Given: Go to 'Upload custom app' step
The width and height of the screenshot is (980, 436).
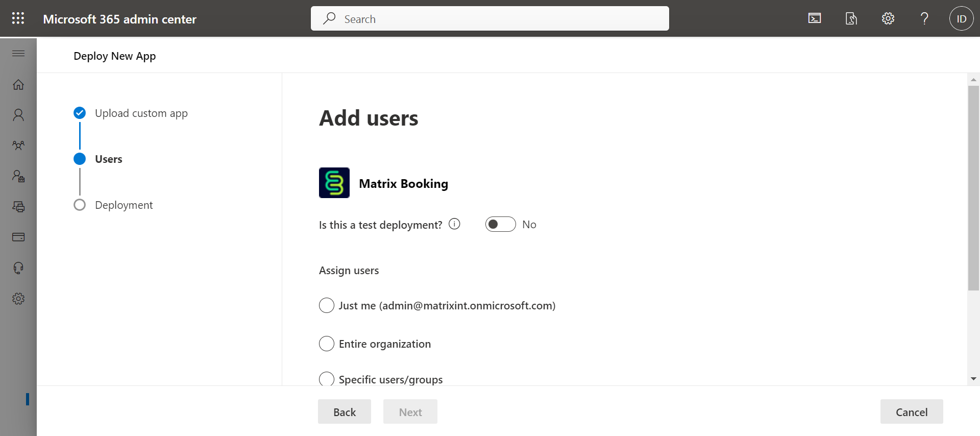Looking at the screenshot, I should (x=141, y=113).
